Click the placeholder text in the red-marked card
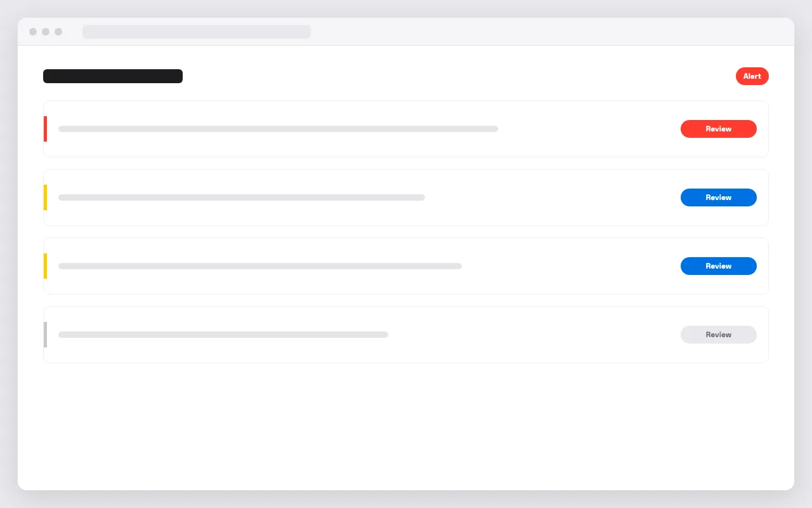Screen dimensions: 812x508 (278, 129)
